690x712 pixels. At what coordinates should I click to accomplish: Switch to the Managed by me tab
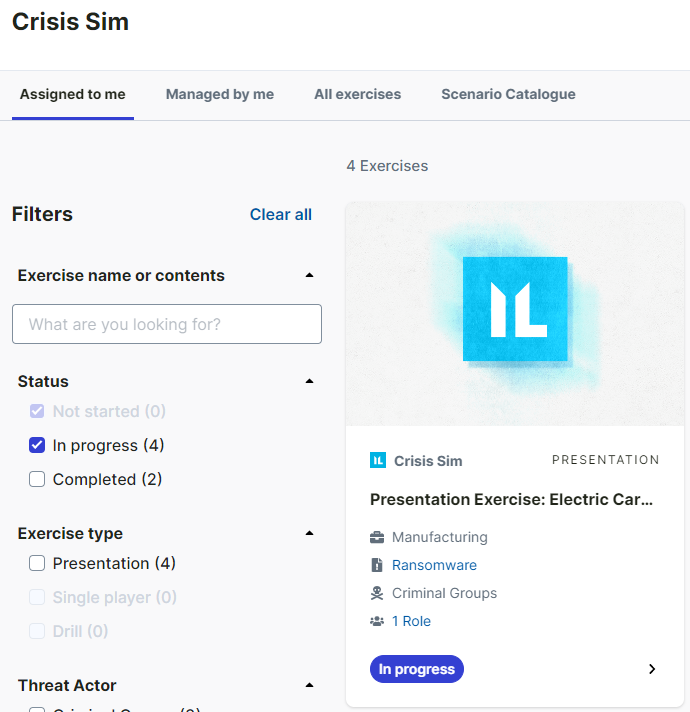[x=219, y=94]
